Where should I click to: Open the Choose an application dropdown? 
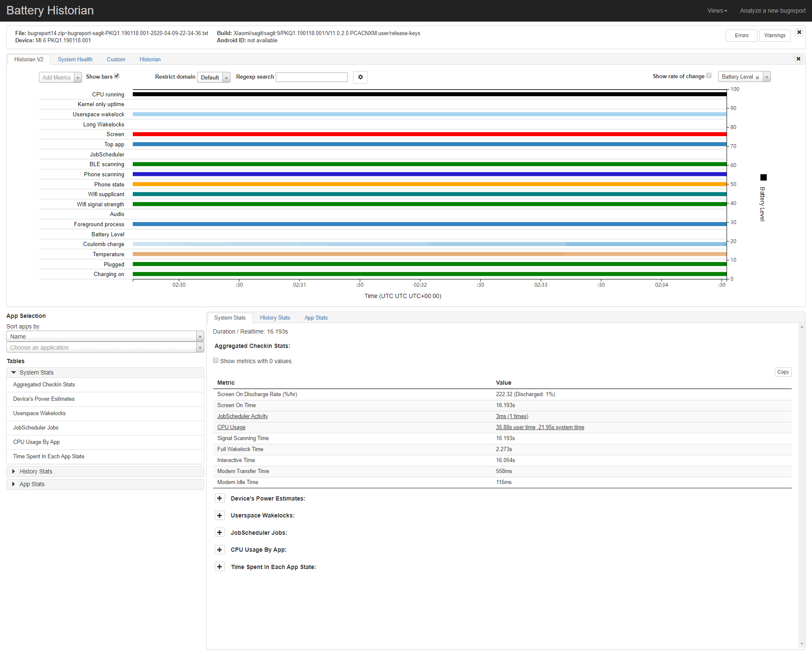point(105,348)
